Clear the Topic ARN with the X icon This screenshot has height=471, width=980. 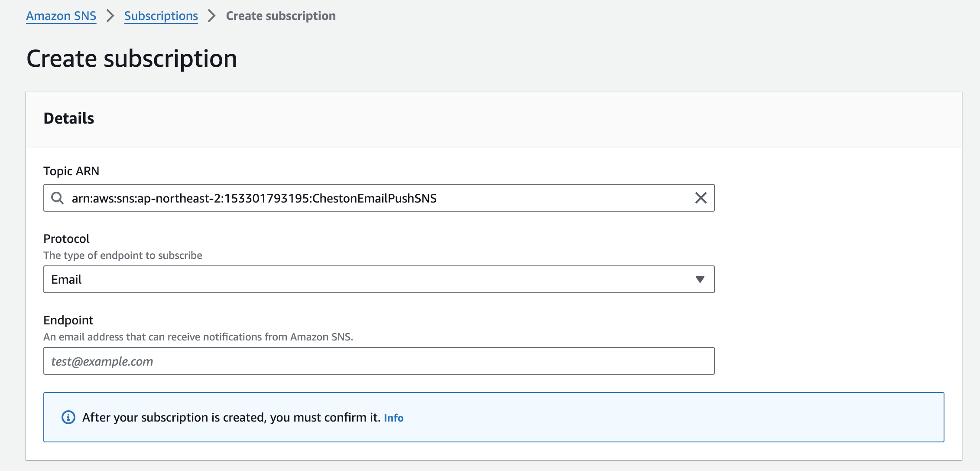pyautogui.click(x=701, y=198)
